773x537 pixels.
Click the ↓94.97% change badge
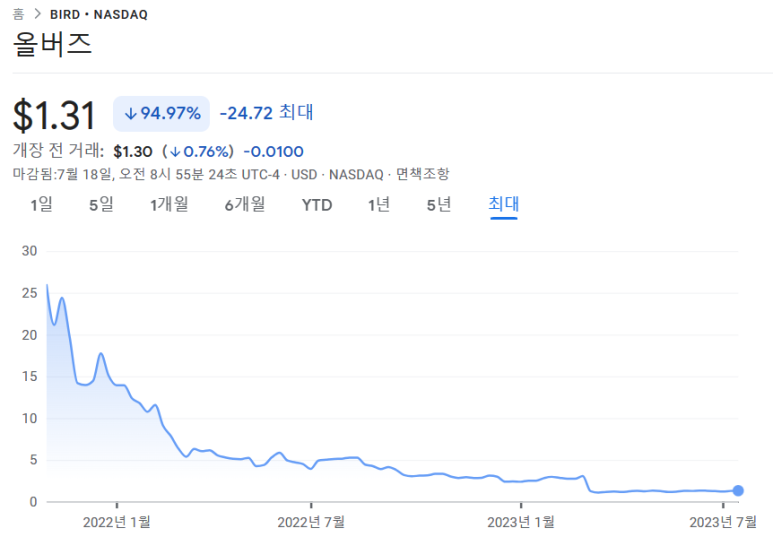(162, 114)
